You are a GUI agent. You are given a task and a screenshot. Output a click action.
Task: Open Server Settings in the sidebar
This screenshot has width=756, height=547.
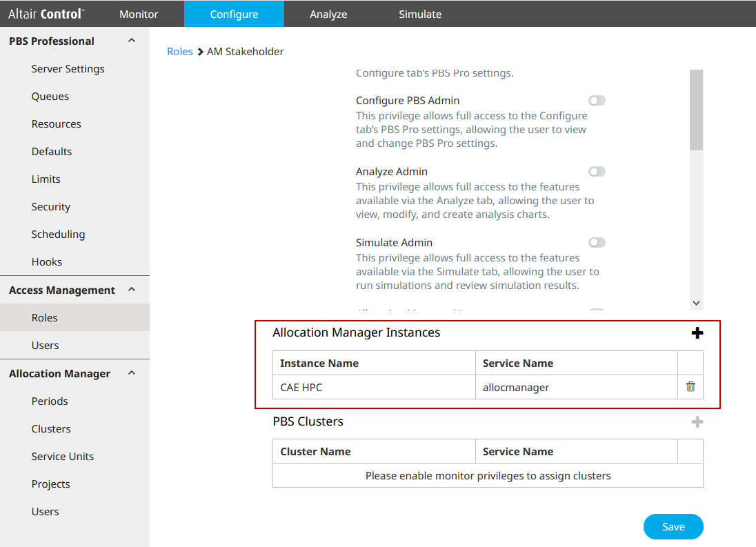coord(68,69)
